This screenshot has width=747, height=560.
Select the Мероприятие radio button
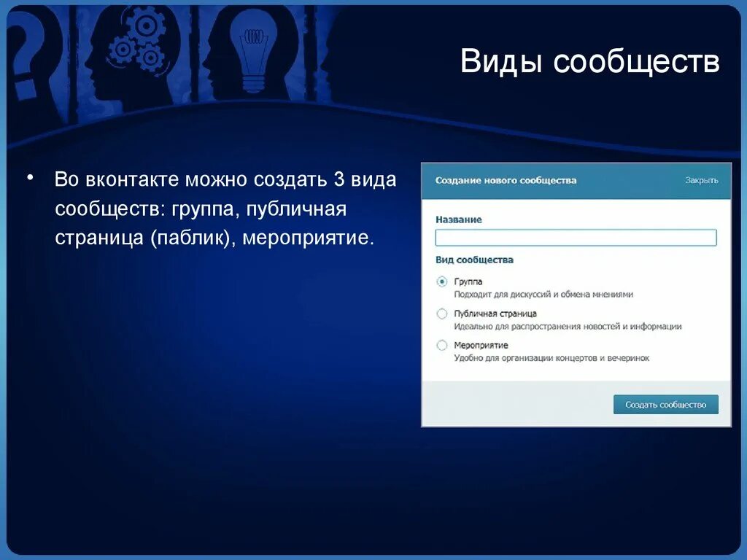(x=442, y=345)
